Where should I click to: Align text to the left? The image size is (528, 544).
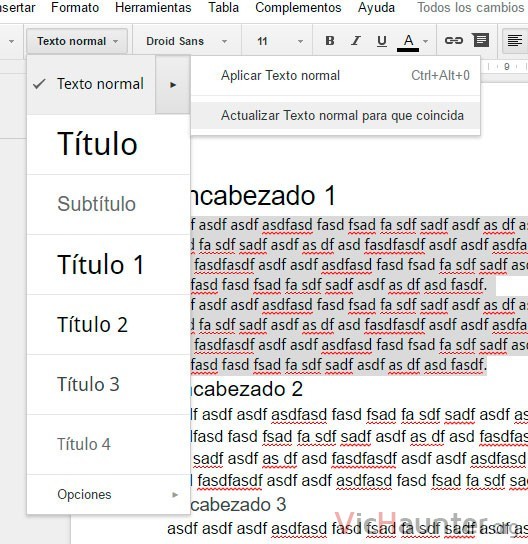click(x=515, y=41)
